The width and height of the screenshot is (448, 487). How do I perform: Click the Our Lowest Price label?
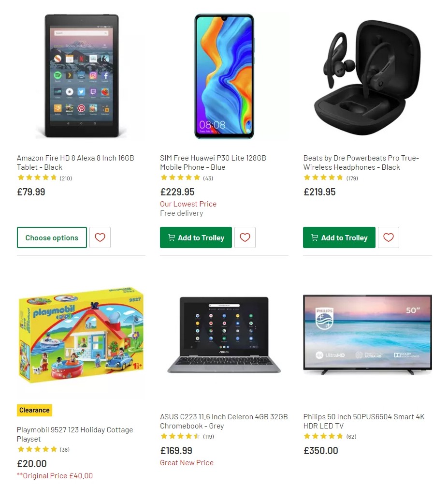point(188,204)
